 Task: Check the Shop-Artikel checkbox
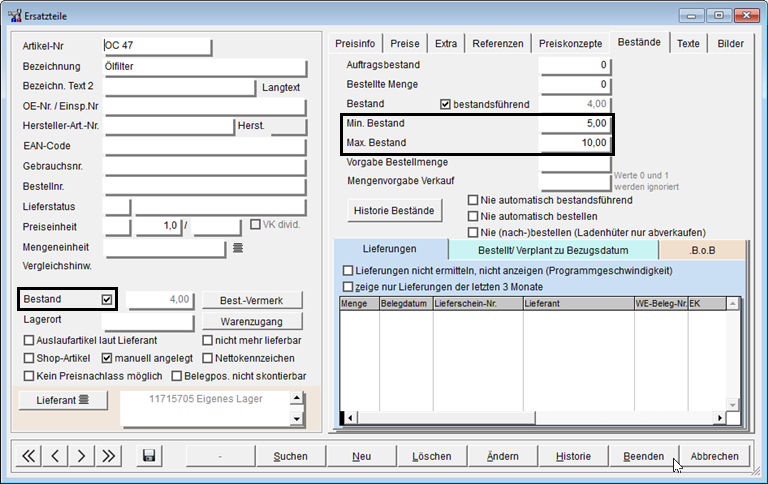coord(29,358)
